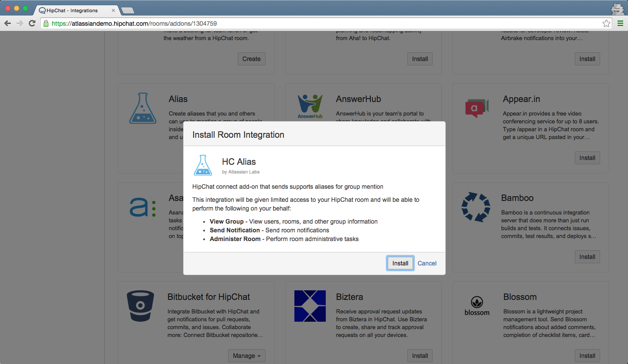628x364 pixels.
Task: Install the Appear.in integration
Action: point(587,158)
